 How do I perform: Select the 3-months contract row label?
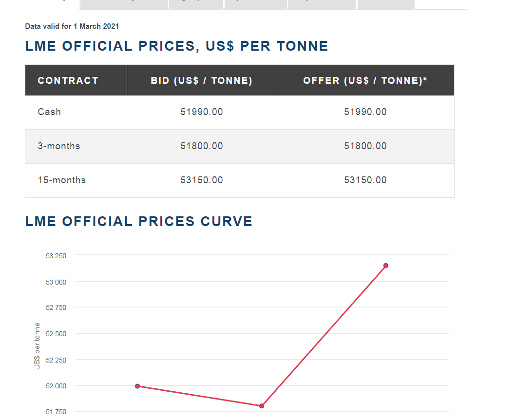coord(58,146)
